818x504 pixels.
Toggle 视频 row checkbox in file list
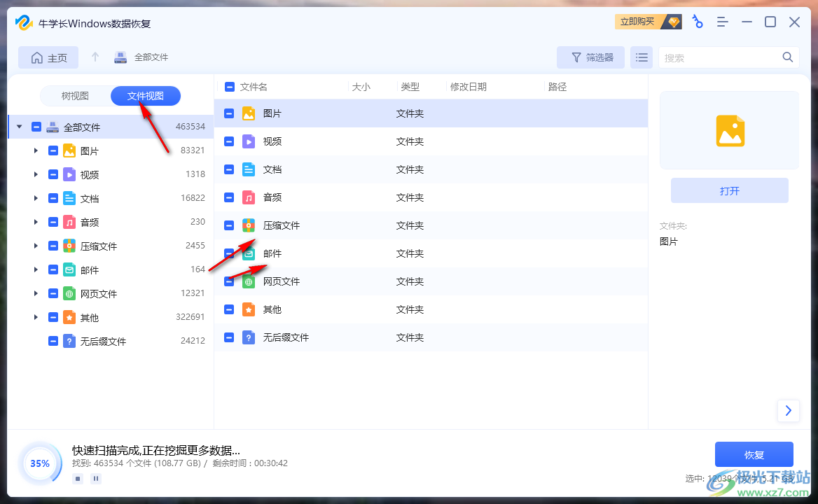(229, 141)
